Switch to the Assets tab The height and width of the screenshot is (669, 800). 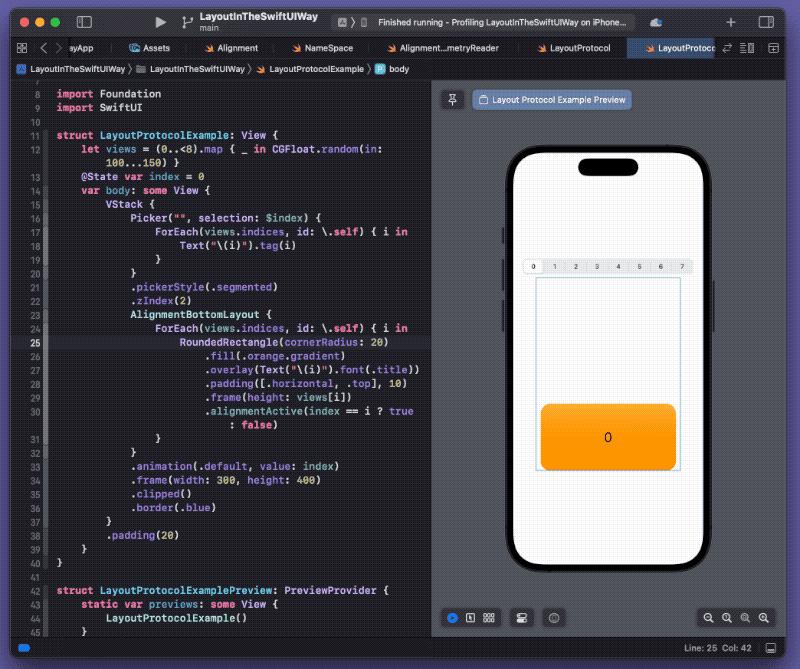[149, 48]
